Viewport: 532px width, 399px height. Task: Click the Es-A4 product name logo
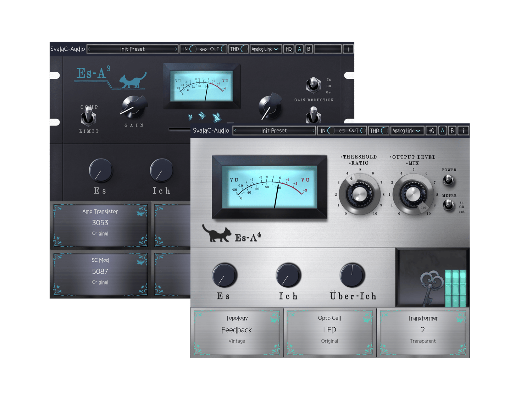tap(248, 237)
